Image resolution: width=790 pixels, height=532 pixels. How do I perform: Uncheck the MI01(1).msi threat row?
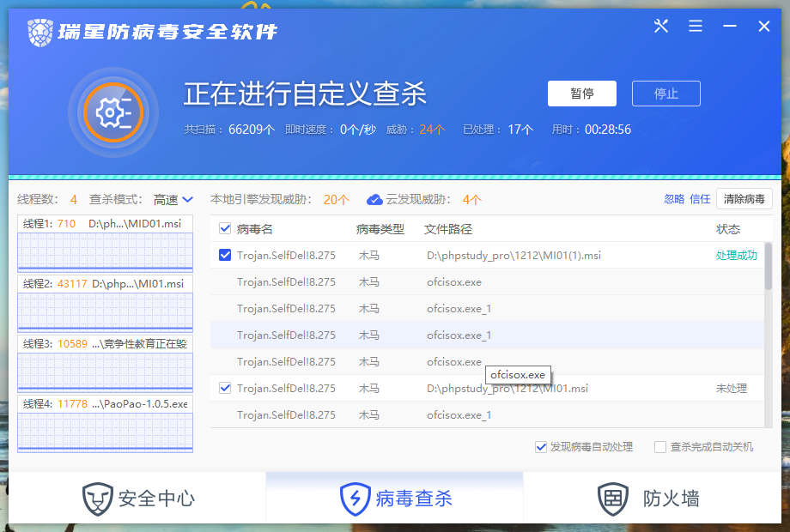(225, 255)
